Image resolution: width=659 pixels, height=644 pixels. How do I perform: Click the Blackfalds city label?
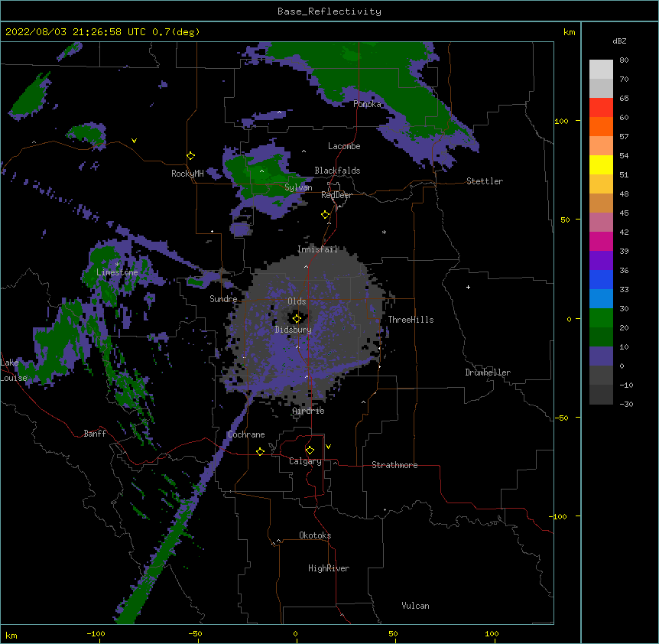pos(337,171)
